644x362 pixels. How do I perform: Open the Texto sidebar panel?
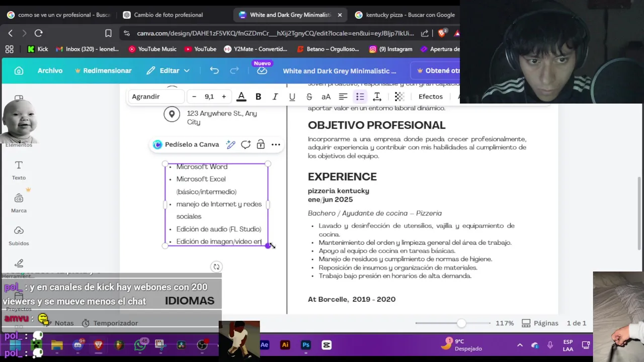(x=19, y=170)
